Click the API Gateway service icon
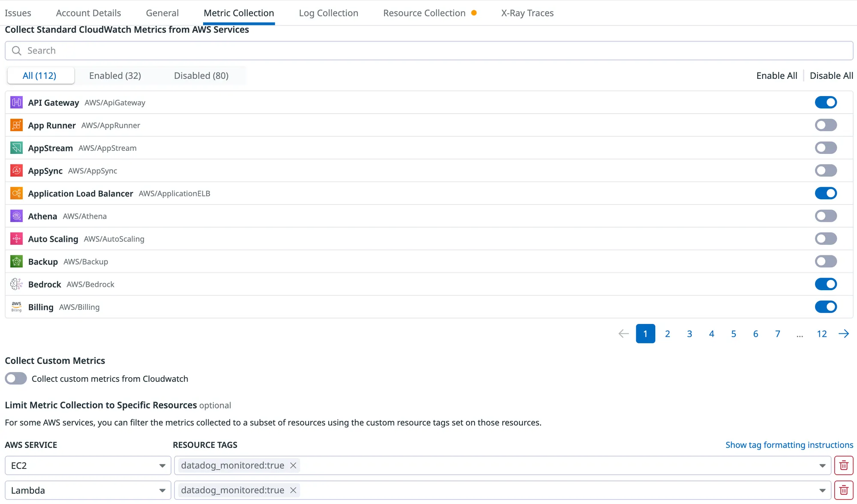857x504 pixels. pos(16,102)
